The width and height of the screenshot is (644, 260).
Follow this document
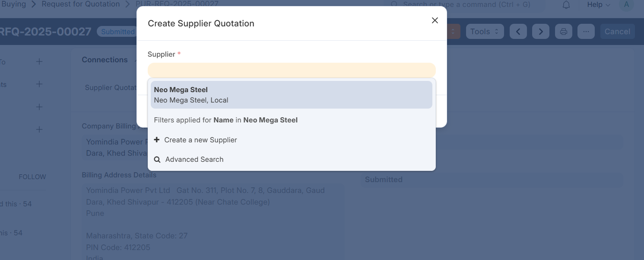coord(32,177)
